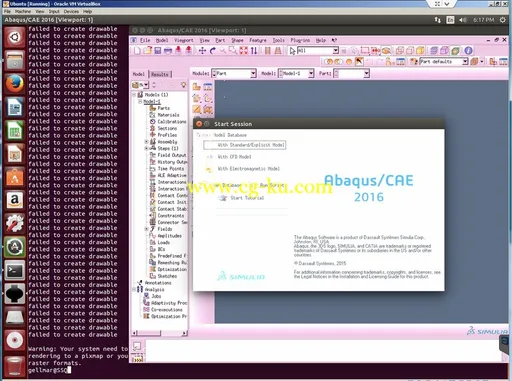Viewport: 512px width, 381px height.
Task: Click Start Tutorial in Start Session
Action: [241, 198]
